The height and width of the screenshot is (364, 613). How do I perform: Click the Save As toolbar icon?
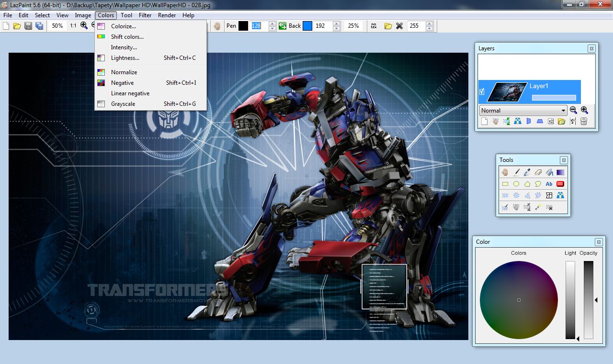point(39,26)
